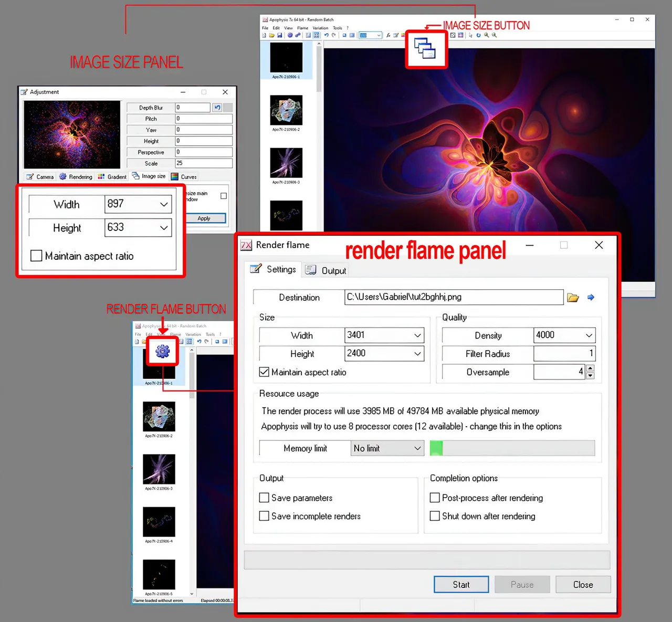Click Redo arrow in large Apophysis toolbar

[334, 35]
